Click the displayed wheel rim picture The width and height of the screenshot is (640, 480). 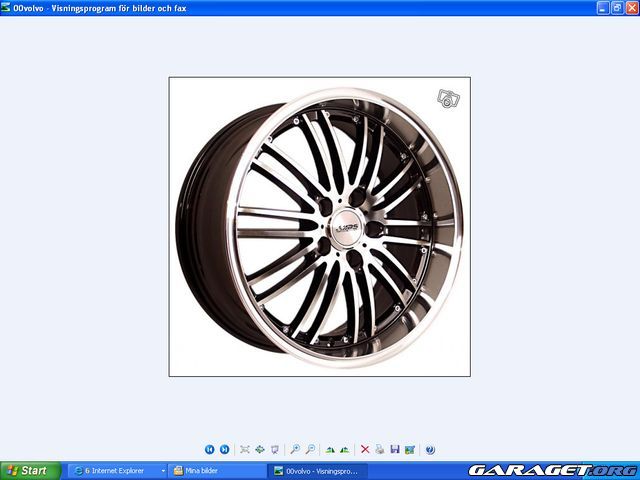click(x=320, y=227)
